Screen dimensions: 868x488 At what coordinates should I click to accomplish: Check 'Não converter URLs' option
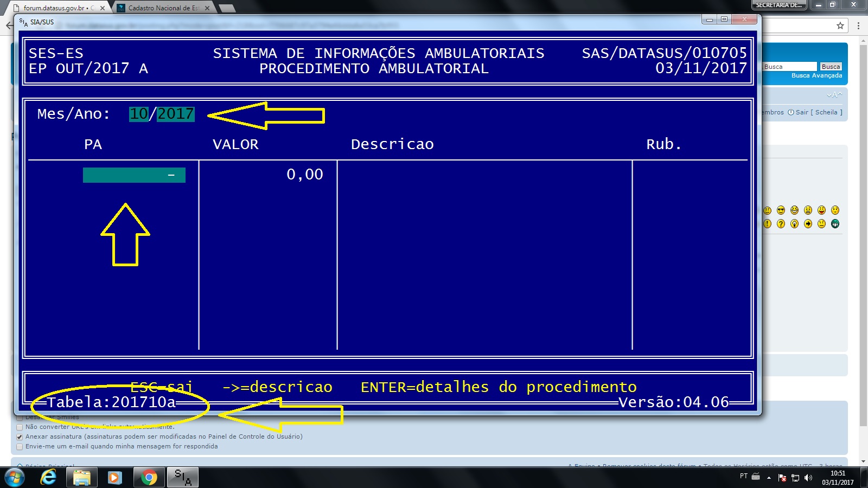coord(20,427)
